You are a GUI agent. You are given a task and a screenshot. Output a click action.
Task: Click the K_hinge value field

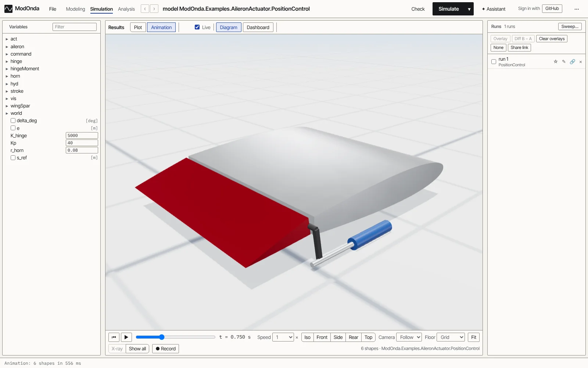tap(82, 135)
